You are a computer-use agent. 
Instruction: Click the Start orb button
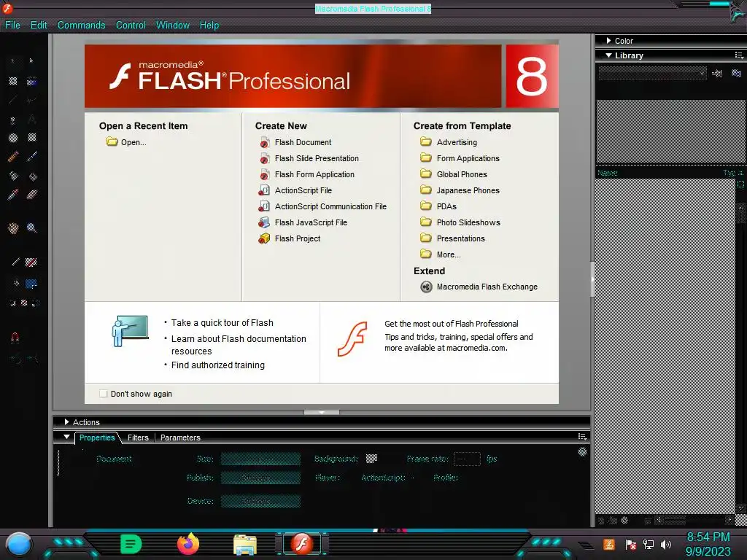coord(18,544)
